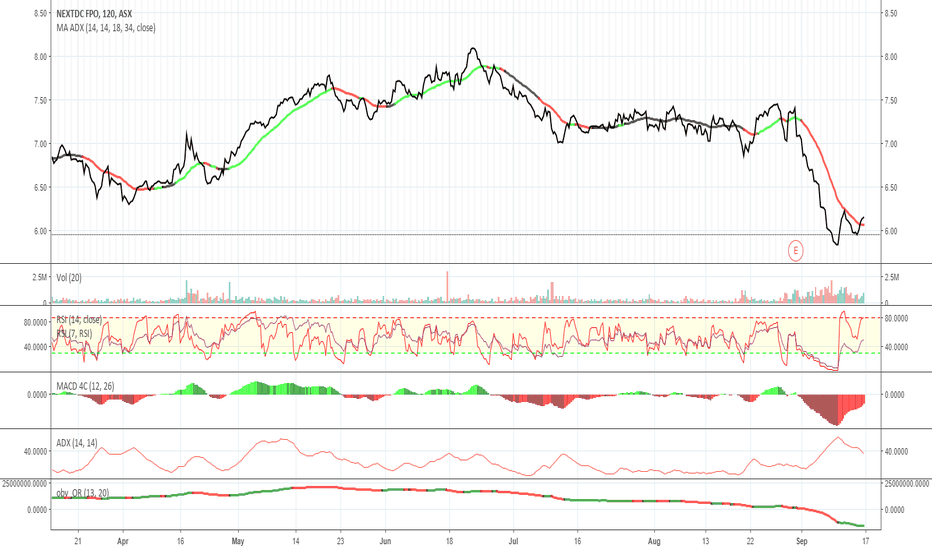Click the 0.0000 MACD level on right axis

click(x=894, y=394)
